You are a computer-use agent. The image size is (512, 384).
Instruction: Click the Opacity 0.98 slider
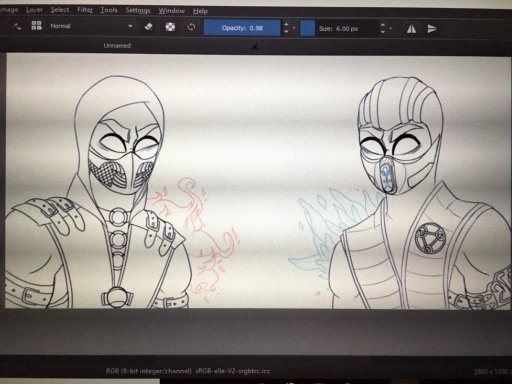pos(242,28)
